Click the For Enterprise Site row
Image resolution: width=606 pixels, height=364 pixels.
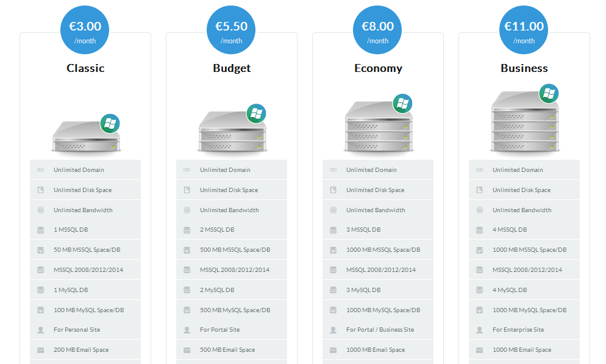coord(524,330)
